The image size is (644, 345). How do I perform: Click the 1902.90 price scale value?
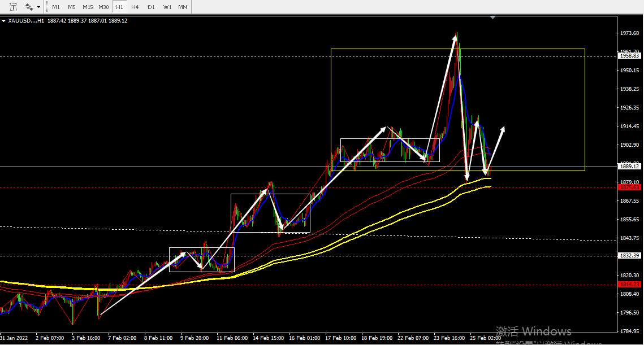(x=629, y=145)
